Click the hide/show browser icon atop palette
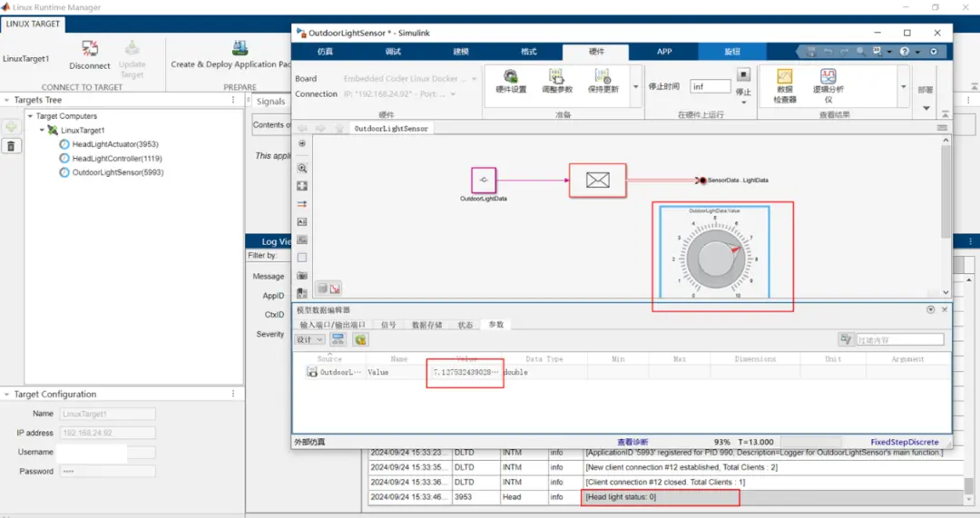Viewport: 980px width, 518px height. (x=302, y=143)
